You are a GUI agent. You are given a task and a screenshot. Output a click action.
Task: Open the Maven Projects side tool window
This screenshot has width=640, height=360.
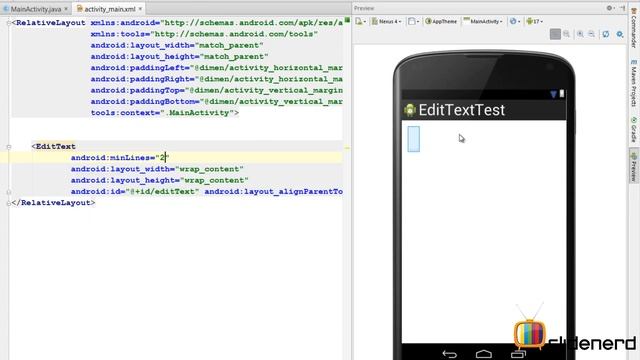(634, 84)
